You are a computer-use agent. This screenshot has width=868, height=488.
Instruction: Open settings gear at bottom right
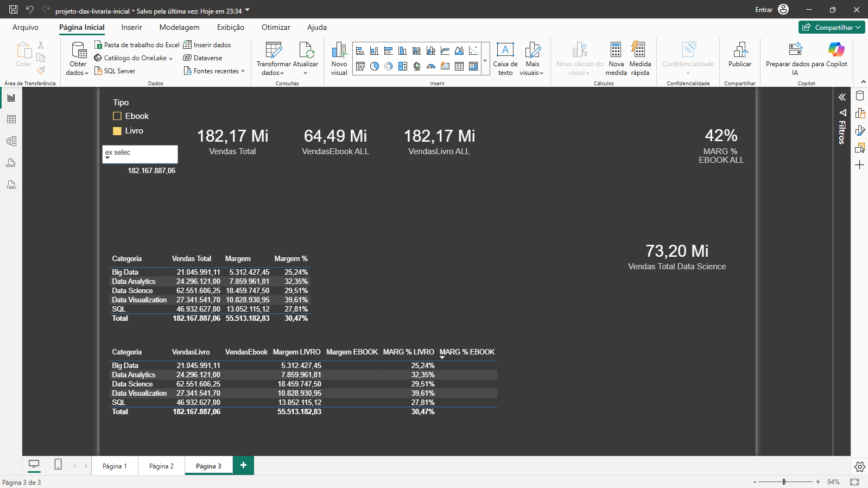pos(859,467)
